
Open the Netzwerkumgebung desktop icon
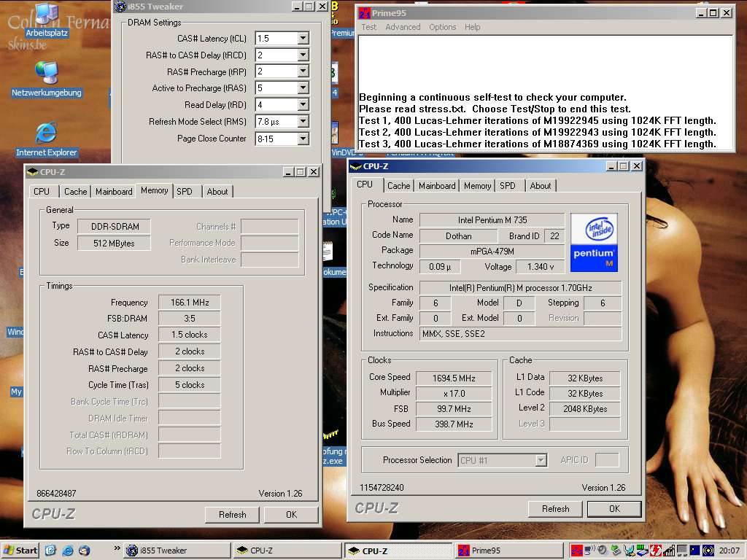(x=46, y=79)
